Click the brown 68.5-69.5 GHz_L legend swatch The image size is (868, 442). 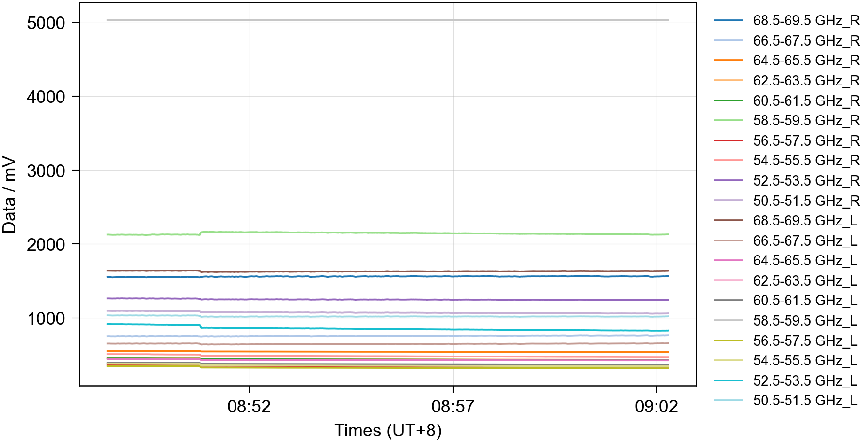(x=728, y=221)
